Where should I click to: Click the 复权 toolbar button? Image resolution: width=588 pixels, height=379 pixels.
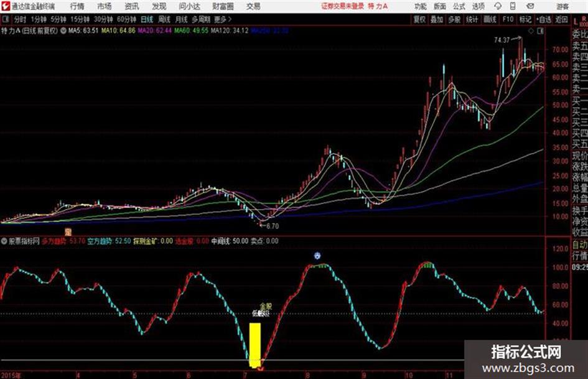tap(419, 19)
